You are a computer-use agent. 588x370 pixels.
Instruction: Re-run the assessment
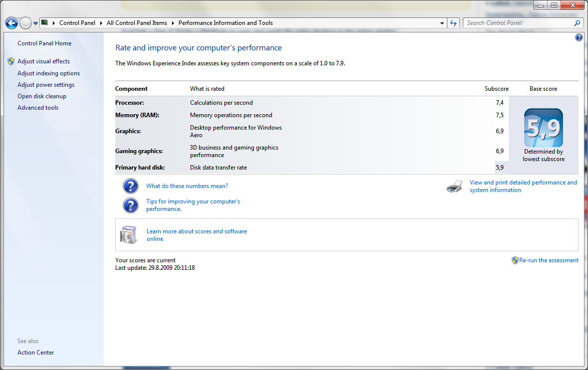548,260
